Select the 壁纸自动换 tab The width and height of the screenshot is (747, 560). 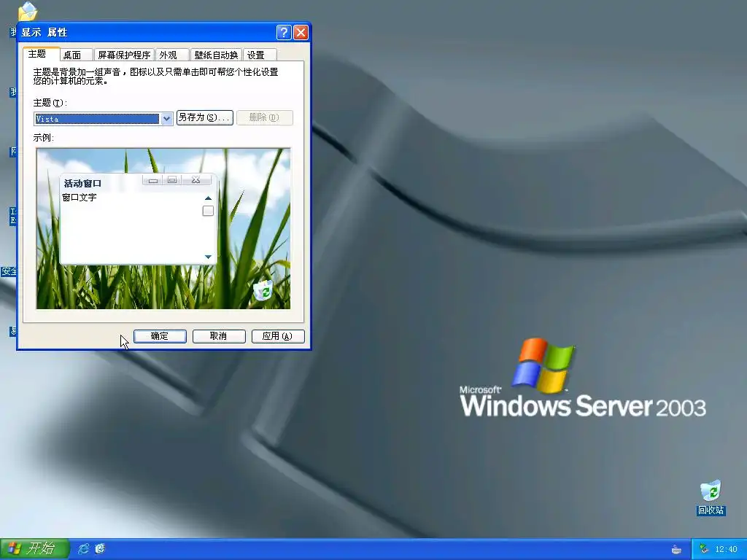tap(216, 55)
